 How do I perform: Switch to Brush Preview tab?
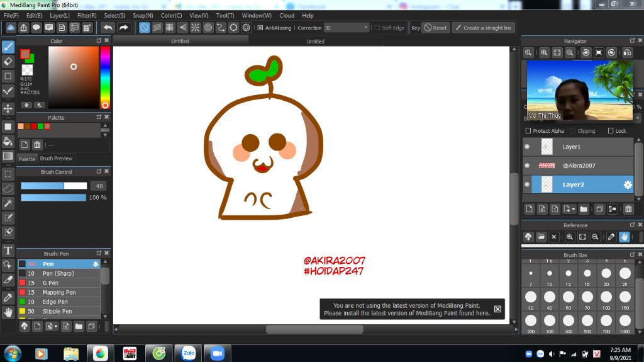point(56,159)
